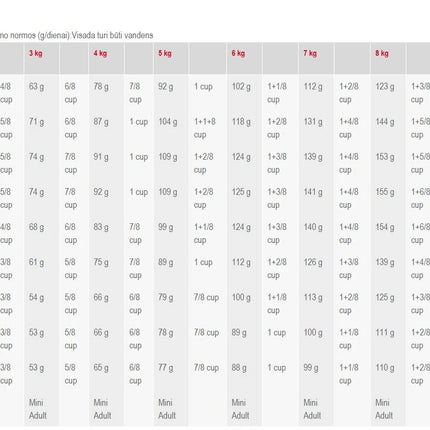Click the 104 g table cell

[x=168, y=122]
